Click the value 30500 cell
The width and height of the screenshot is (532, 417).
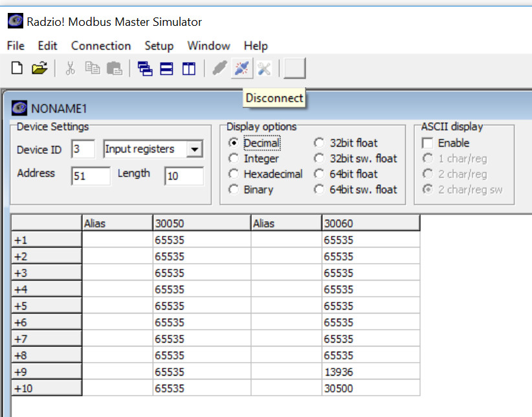point(371,388)
